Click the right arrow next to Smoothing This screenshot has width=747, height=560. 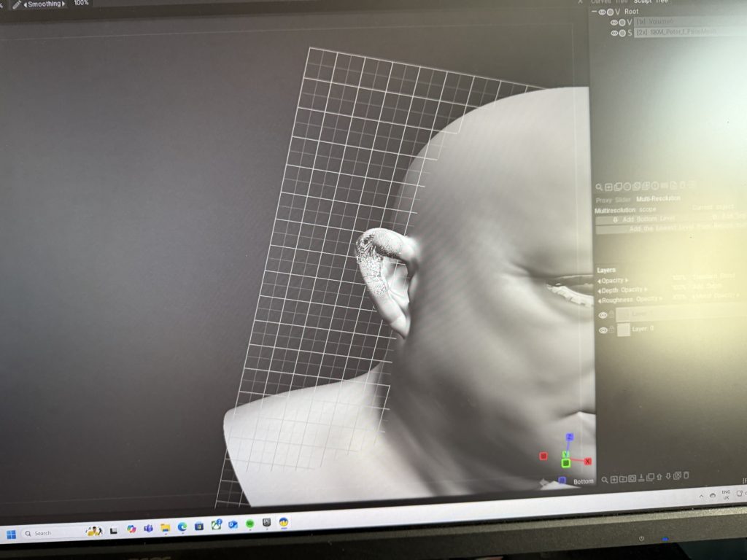63,4
